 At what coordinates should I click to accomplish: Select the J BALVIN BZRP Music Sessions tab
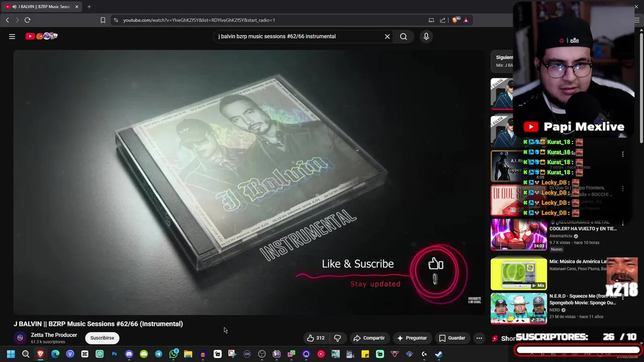41,7
